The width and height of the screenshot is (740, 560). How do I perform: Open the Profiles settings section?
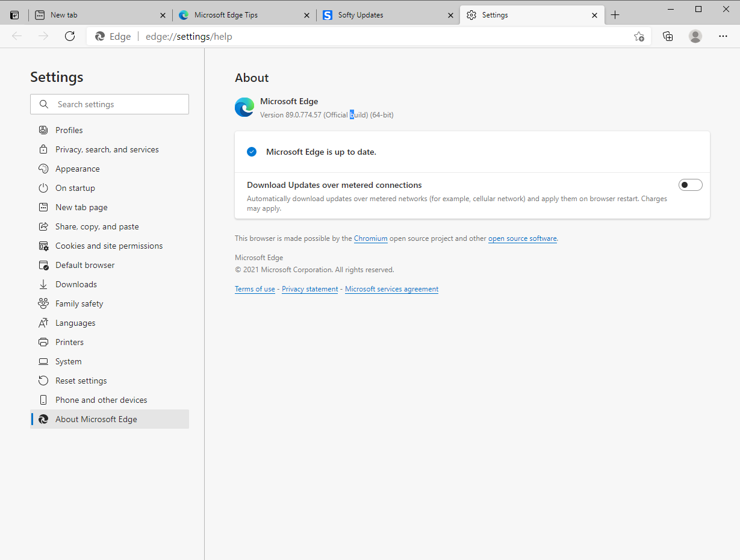[110, 130]
